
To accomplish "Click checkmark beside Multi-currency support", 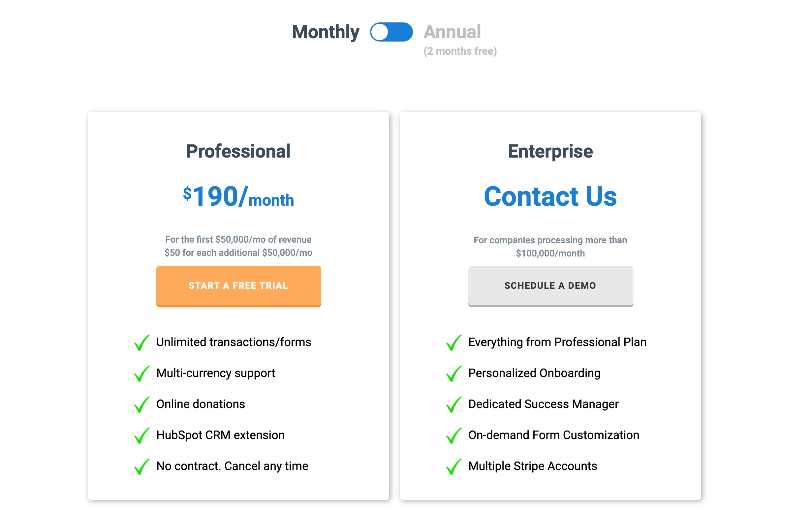I will tap(142, 373).
